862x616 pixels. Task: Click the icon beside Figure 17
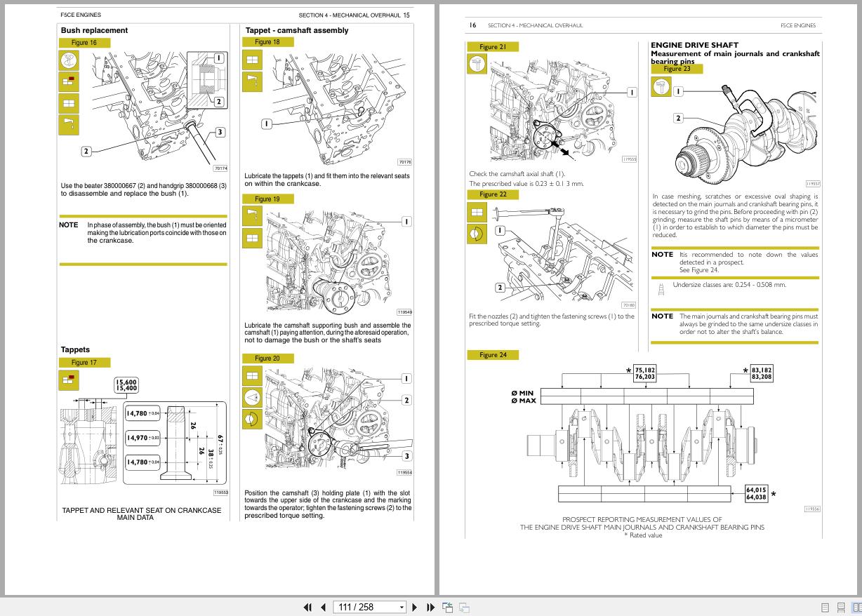coord(69,380)
